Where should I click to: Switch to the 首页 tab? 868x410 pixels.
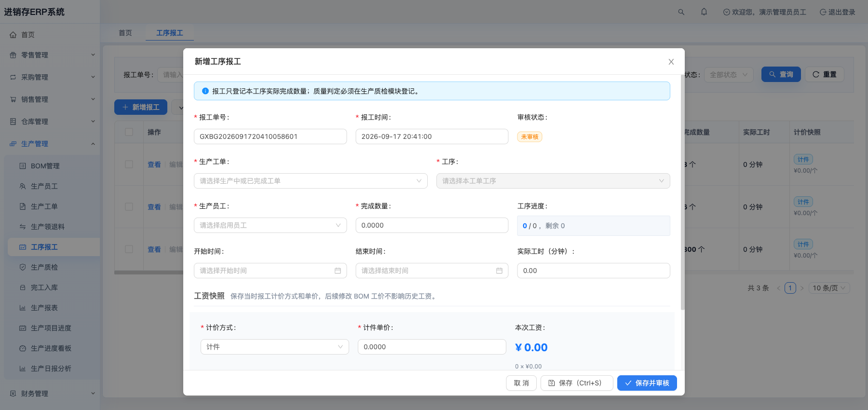(x=125, y=33)
